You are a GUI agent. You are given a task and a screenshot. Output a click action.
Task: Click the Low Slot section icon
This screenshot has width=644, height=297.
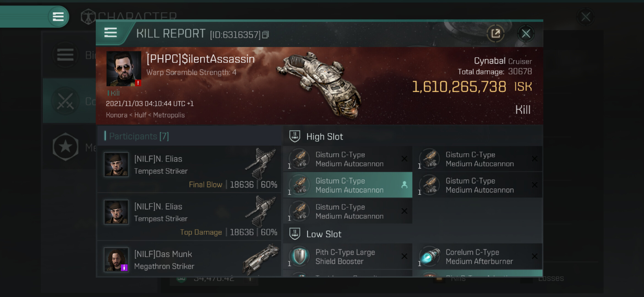295,234
